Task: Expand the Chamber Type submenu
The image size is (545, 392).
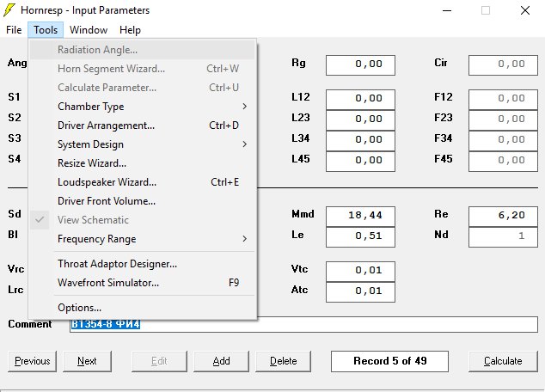Action: [x=142, y=107]
